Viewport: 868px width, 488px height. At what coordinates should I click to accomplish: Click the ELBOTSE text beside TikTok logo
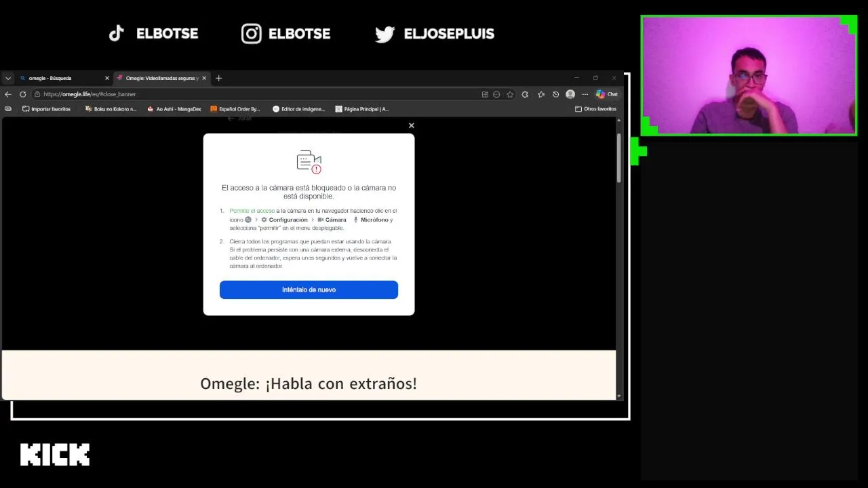[x=167, y=34]
